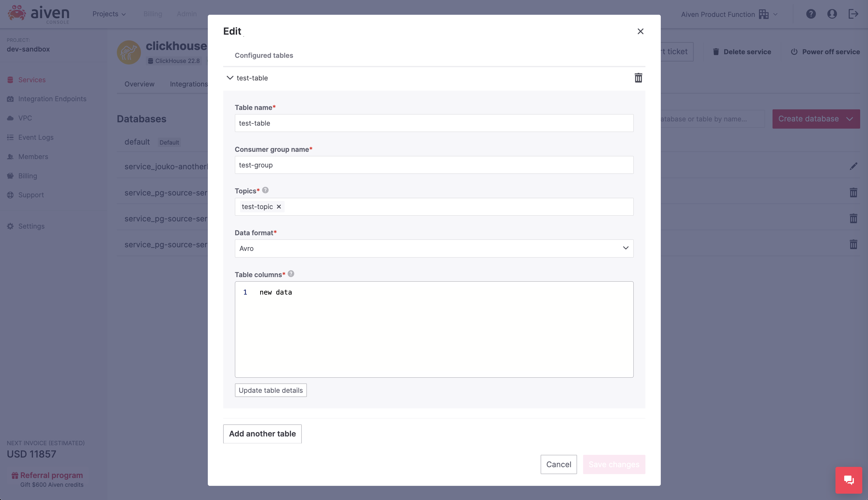Open Aiven Product Function account switcher
The height and width of the screenshot is (500, 868).
729,14
